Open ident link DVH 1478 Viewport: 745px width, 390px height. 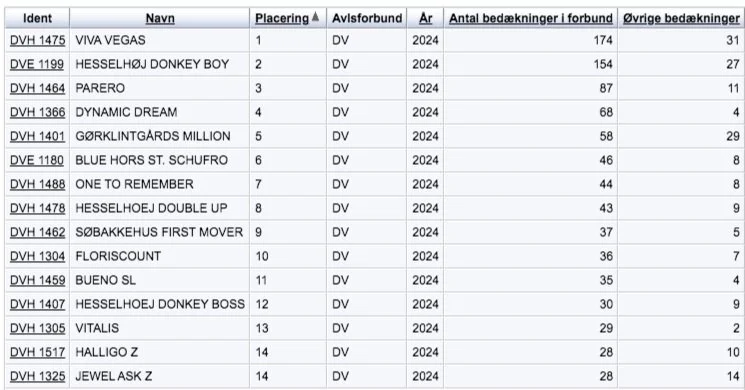tap(38, 208)
